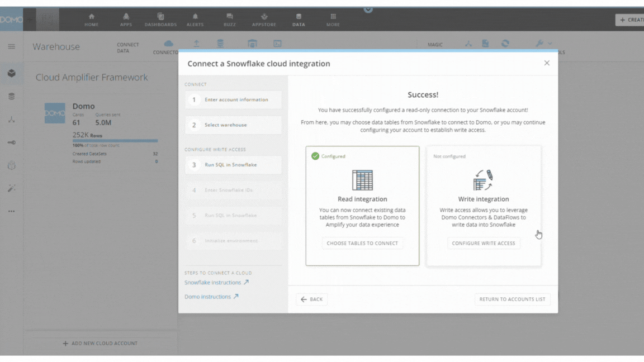Click the three-dots More sidebar icon

coord(11,211)
